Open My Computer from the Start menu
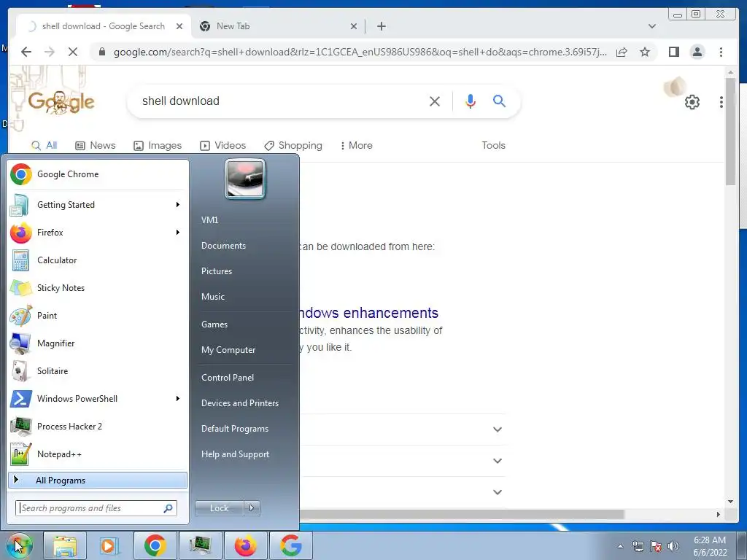 coord(228,350)
